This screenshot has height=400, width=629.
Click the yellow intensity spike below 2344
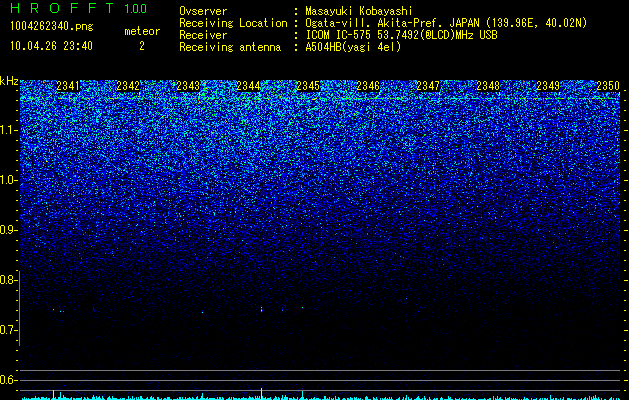(x=262, y=393)
